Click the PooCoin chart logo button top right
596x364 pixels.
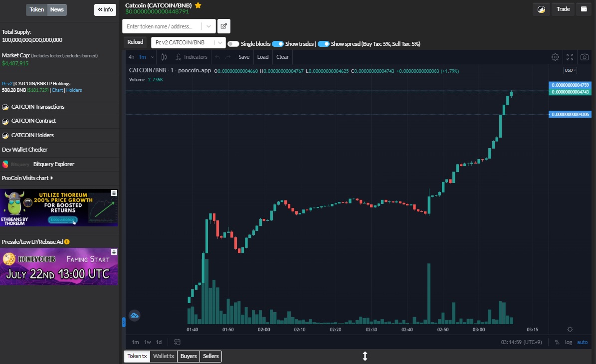pos(541,9)
